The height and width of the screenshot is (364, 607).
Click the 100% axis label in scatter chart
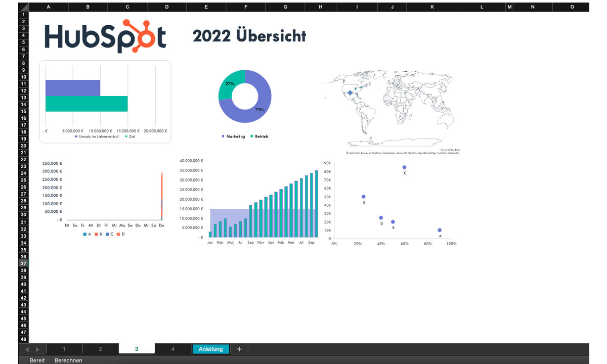point(452,244)
